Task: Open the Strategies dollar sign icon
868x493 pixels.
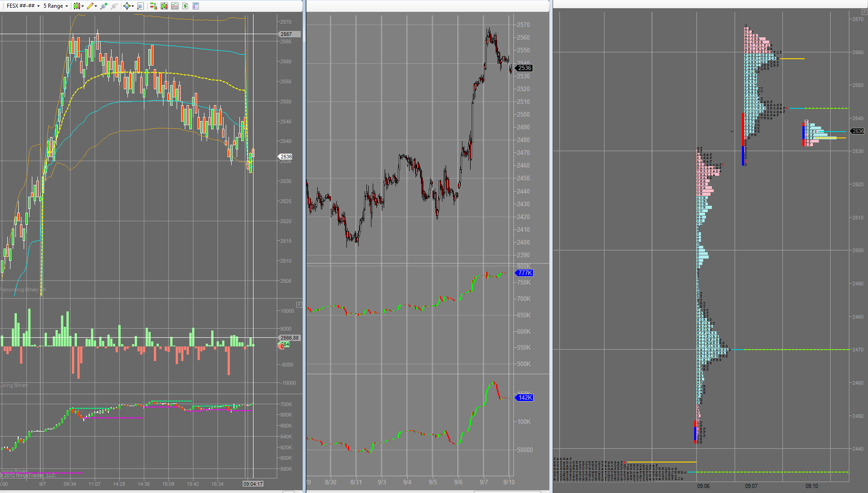Action: click(x=185, y=6)
